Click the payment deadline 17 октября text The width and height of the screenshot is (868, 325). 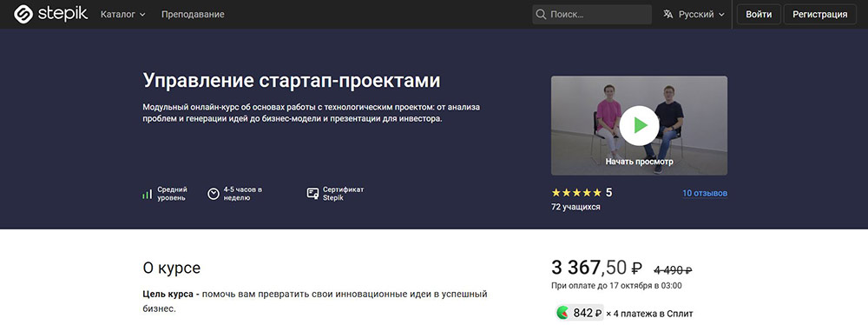click(x=616, y=286)
